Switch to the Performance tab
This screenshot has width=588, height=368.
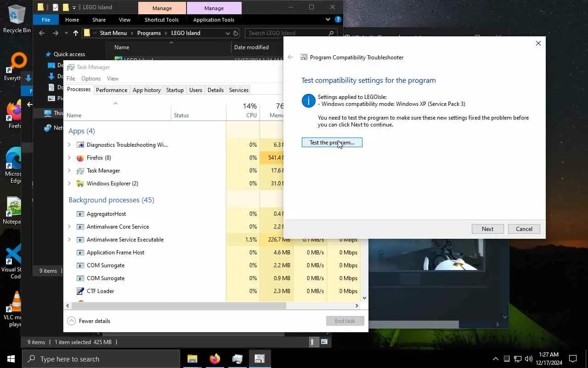(112, 90)
